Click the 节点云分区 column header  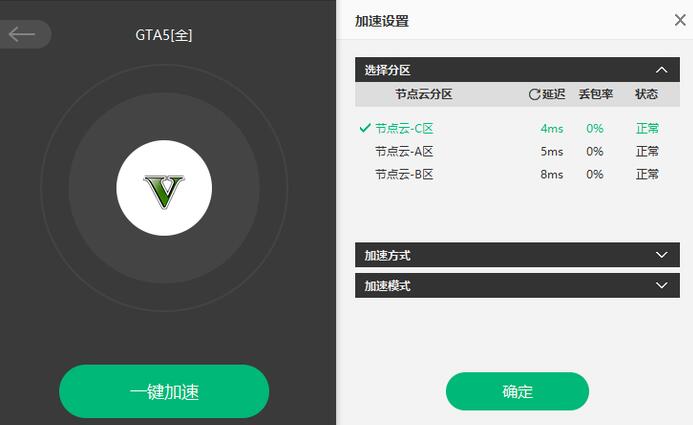tap(423, 94)
